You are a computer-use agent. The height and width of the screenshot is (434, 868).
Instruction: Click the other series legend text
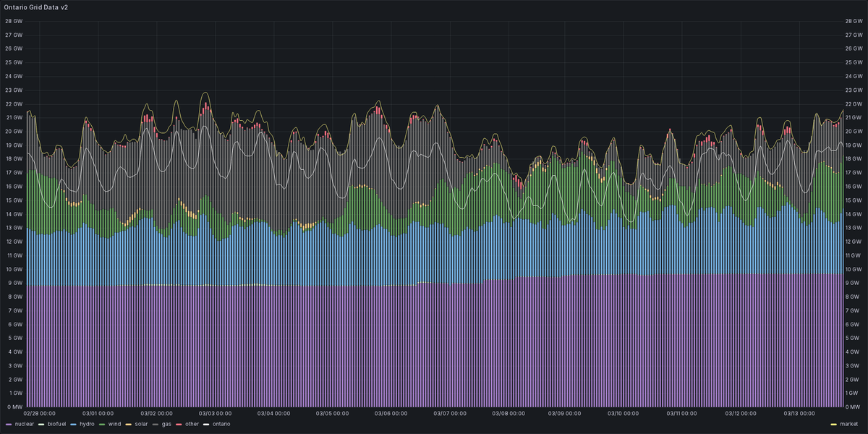click(x=191, y=425)
